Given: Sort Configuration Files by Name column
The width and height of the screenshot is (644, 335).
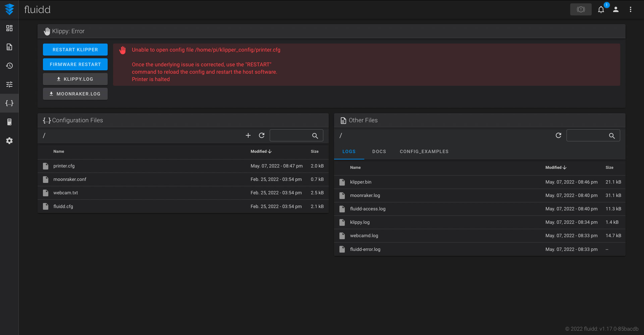Looking at the screenshot, I should (x=59, y=151).
